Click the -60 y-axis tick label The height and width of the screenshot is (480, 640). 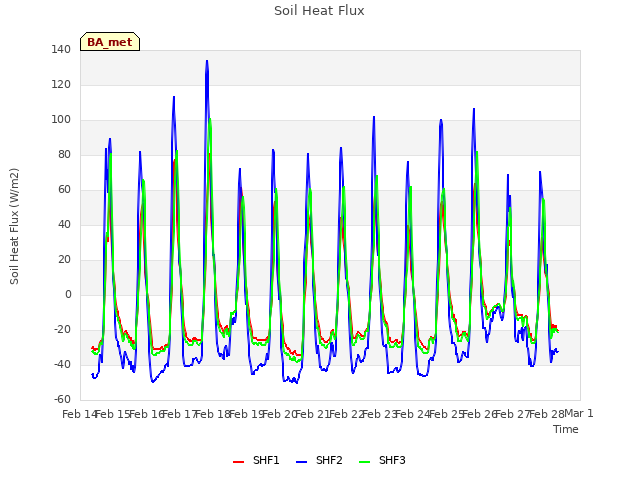[62, 399]
